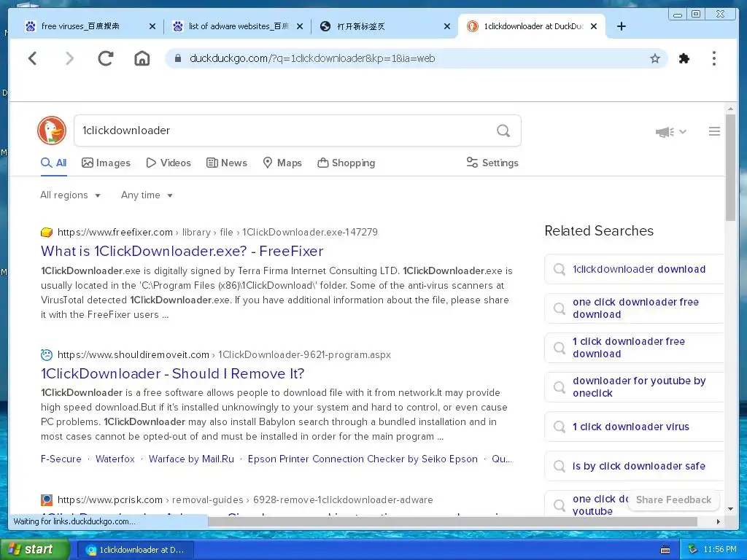Search related 'one click downloader free download'
The image size is (747, 560).
pos(634,308)
